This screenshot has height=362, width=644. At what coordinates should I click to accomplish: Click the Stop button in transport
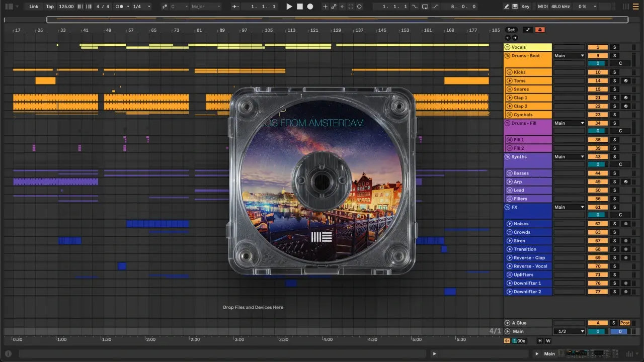click(x=299, y=7)
